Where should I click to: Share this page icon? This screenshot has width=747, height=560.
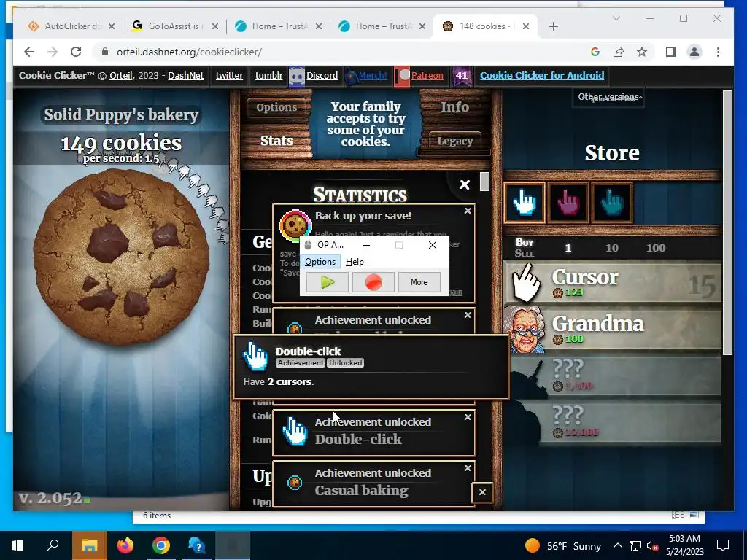point(619,52)
